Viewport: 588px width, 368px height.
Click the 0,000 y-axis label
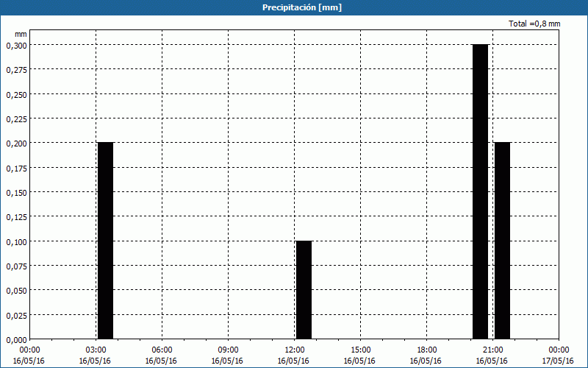16,339
